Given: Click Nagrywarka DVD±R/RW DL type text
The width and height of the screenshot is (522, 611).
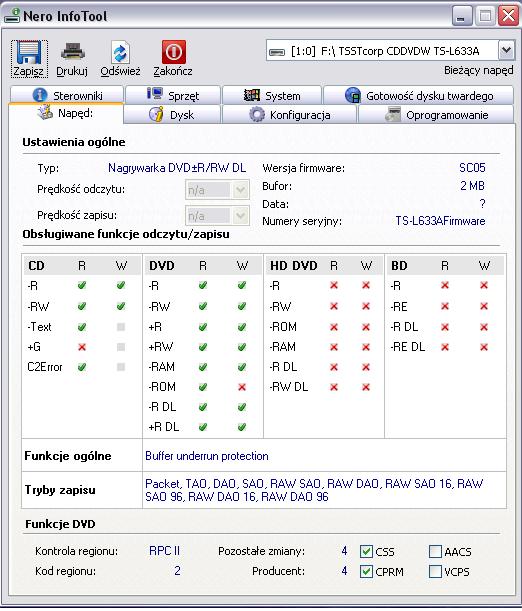Looking at the screenshot, I should click(x=177, y=168).
